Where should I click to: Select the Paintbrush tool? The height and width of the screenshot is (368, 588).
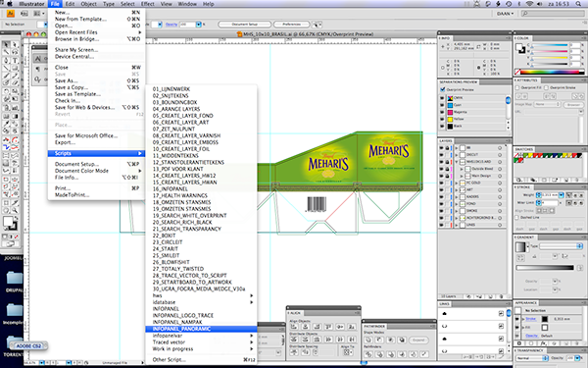pyautogui.click(x=6, y=76)
